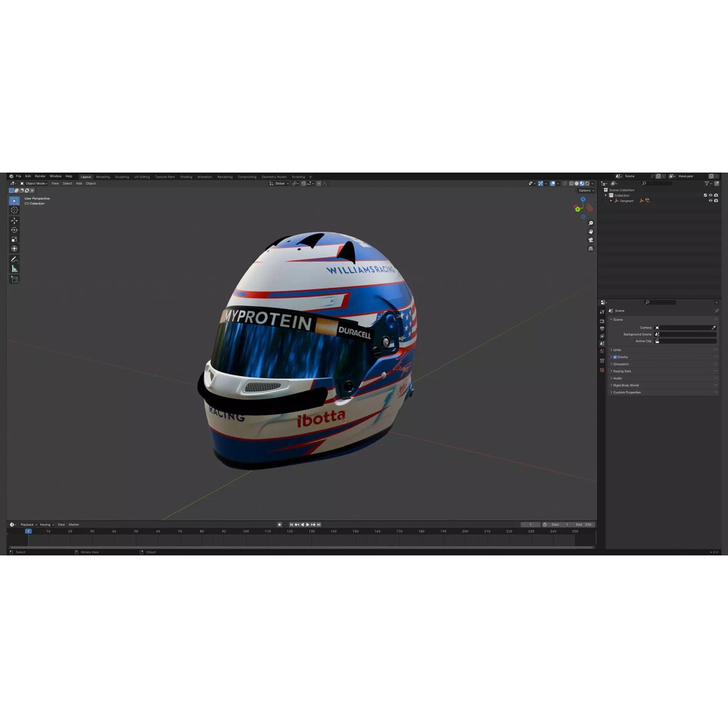Select the Rotate tool in the viewport toolbar
The width and height of the screenshot is (728, 728).
point(14,229)
